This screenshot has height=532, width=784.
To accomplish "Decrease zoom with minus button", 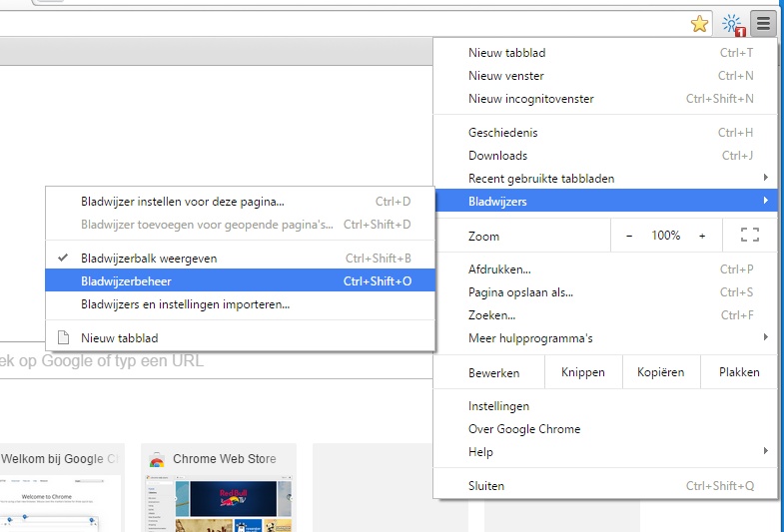I will pos(629,236).
